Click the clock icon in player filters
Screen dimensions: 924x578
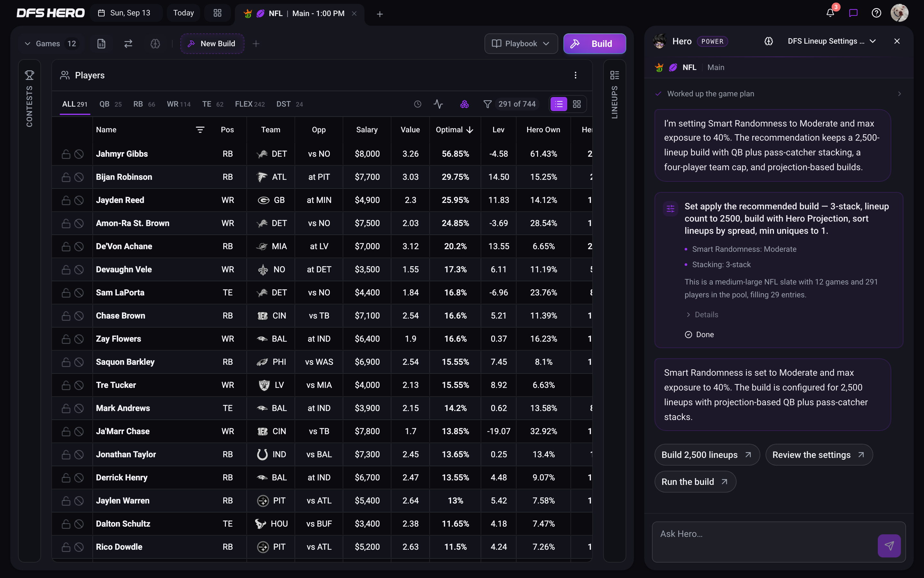click(417, 104)
